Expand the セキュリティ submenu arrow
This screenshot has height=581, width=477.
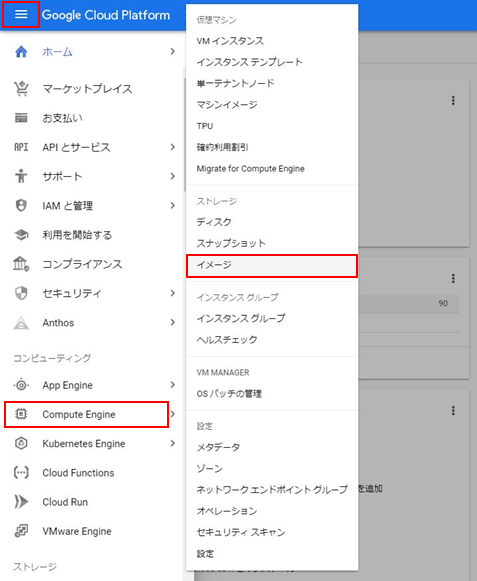coord(172,293)
